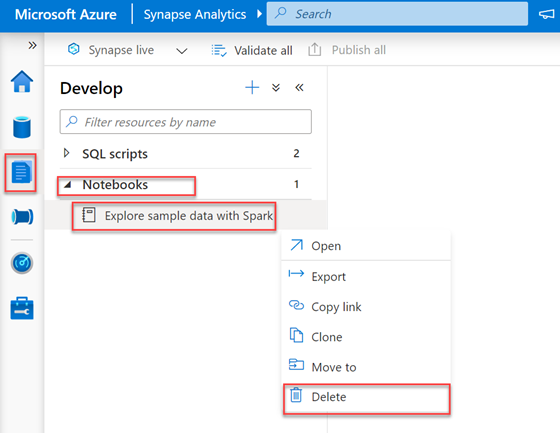This screenshot has height=433, width=560.
Task: Click the Develop panel heading
Action: click(91, 88)
